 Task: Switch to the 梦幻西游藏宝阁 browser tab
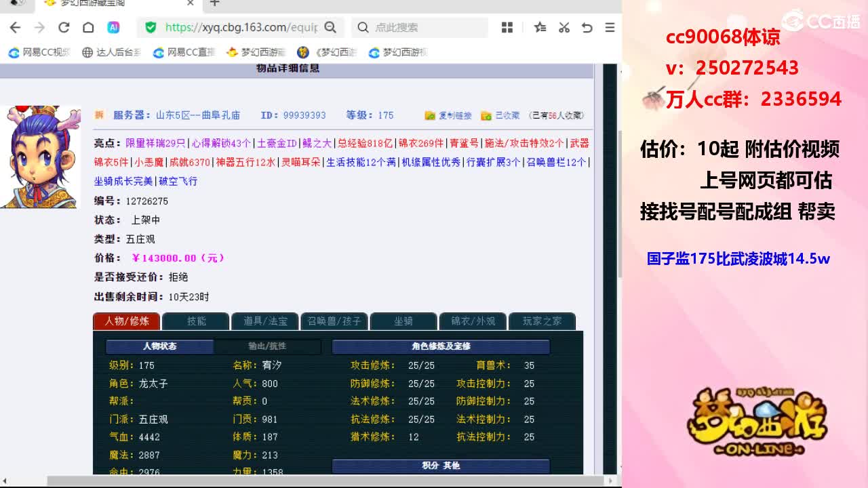[119, 3]
